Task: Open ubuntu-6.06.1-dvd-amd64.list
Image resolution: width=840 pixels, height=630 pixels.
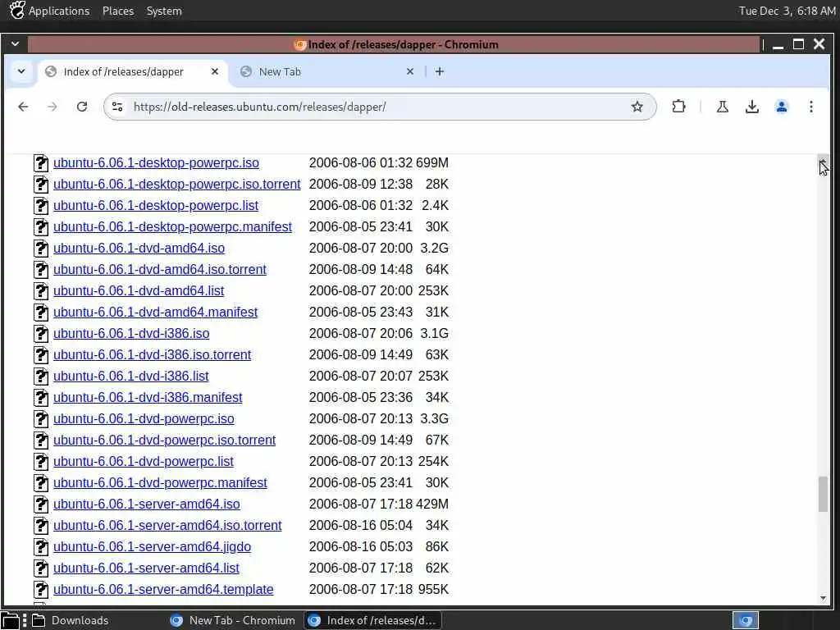Action: point(138,291)
